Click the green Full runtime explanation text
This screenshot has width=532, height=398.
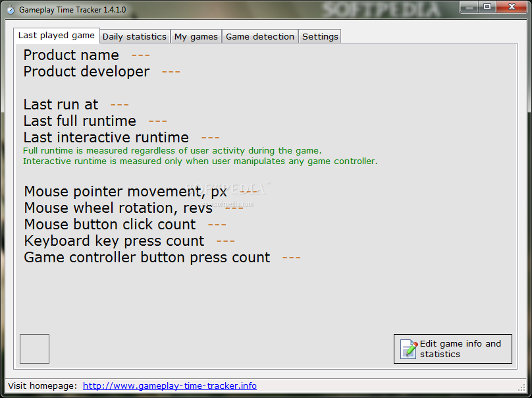(173, 151)
